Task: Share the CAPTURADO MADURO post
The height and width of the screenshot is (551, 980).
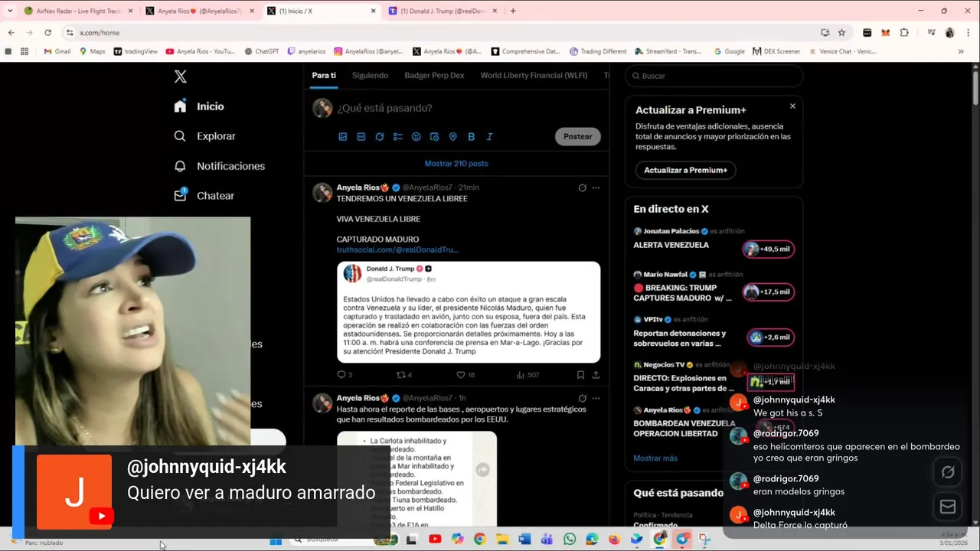Action: 596,375
